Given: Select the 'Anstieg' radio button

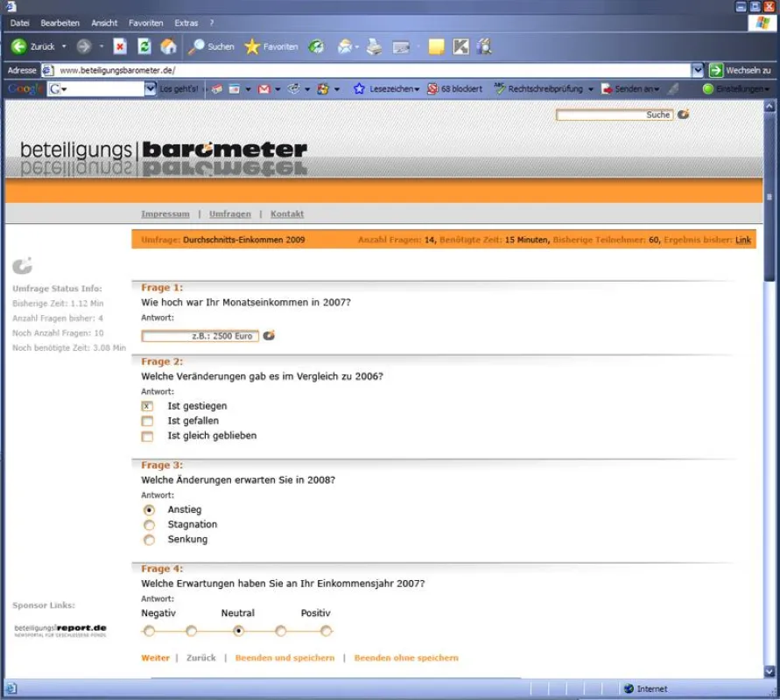Looking at the screenshot, I should pos(149,510).
